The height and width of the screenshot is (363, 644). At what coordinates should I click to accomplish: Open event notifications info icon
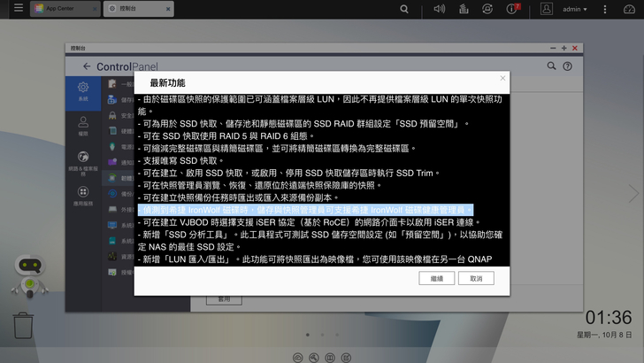(512, 9)
